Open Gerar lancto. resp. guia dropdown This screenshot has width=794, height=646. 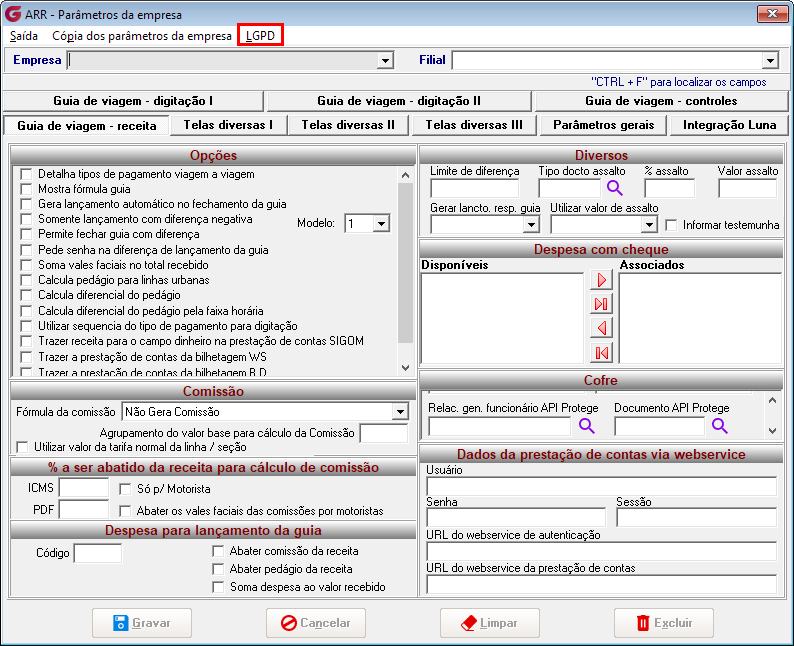pyautogui.click(x=531, y=224)
